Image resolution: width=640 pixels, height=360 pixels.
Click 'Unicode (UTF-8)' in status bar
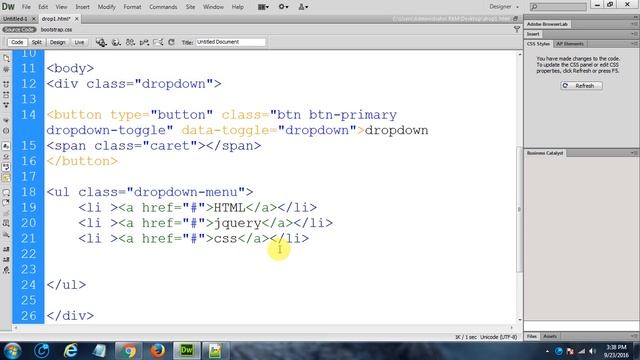tap(498, 337)
